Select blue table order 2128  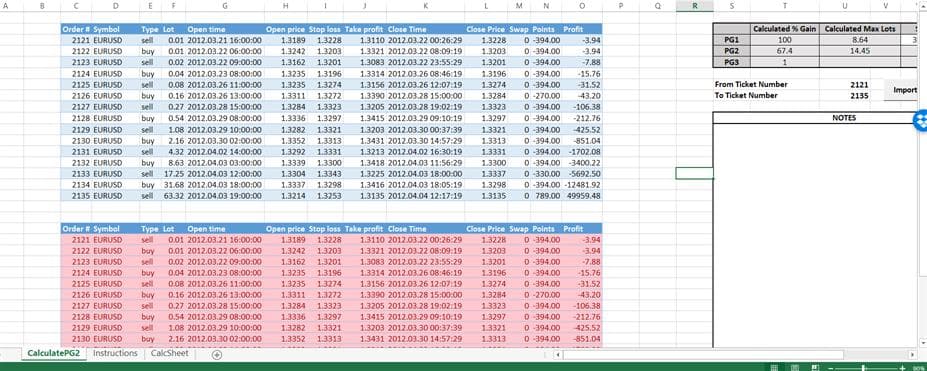(x=76, y=118)
